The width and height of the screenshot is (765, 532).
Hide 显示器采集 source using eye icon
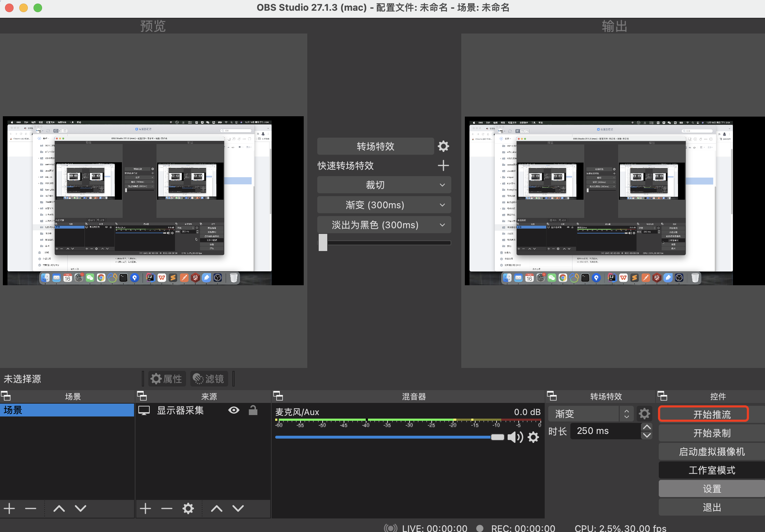click(234, 410)
